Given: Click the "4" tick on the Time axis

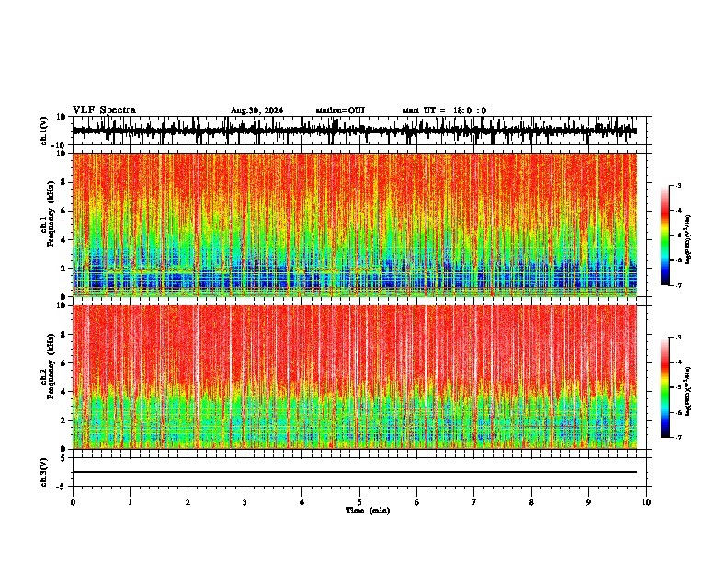Looking at the screenshot, I should 302,502.
